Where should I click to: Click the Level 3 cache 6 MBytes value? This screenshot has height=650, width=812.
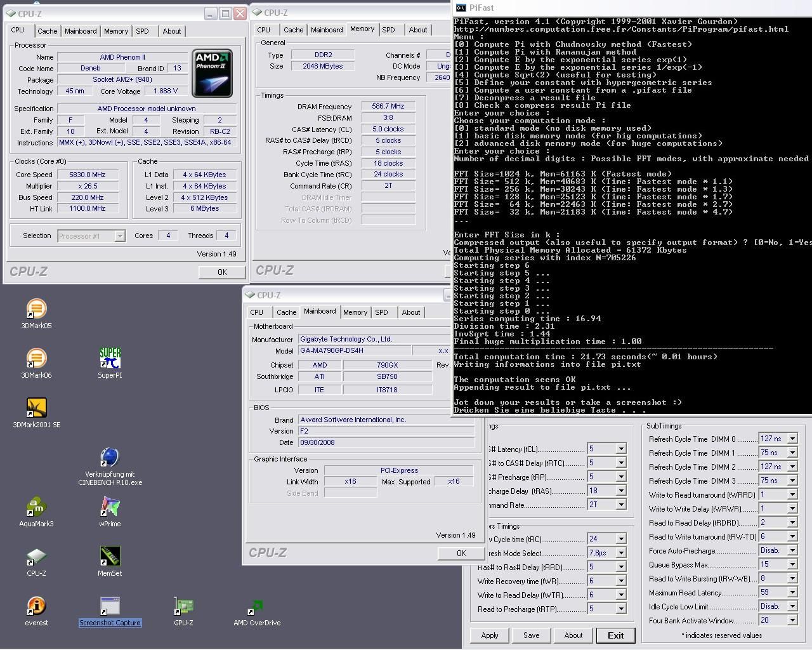click(x=204, y=208)
